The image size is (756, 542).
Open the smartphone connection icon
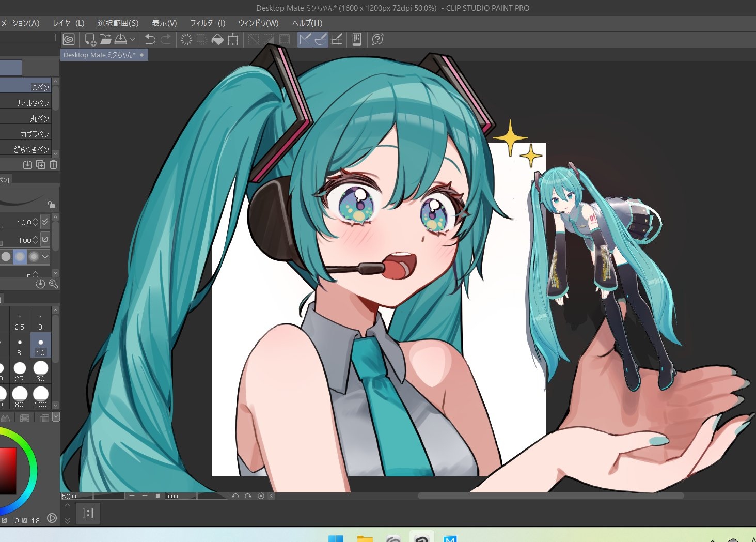(357, 39)
